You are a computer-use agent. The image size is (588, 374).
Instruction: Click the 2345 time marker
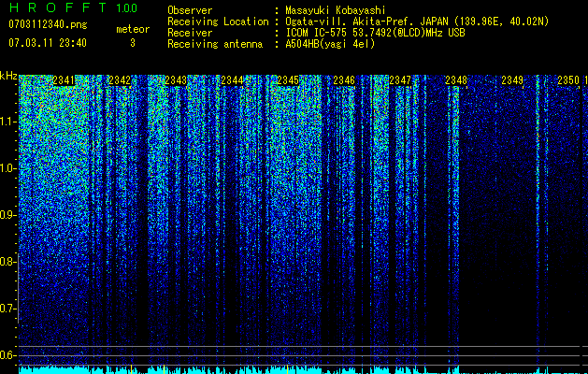(288, 80)
